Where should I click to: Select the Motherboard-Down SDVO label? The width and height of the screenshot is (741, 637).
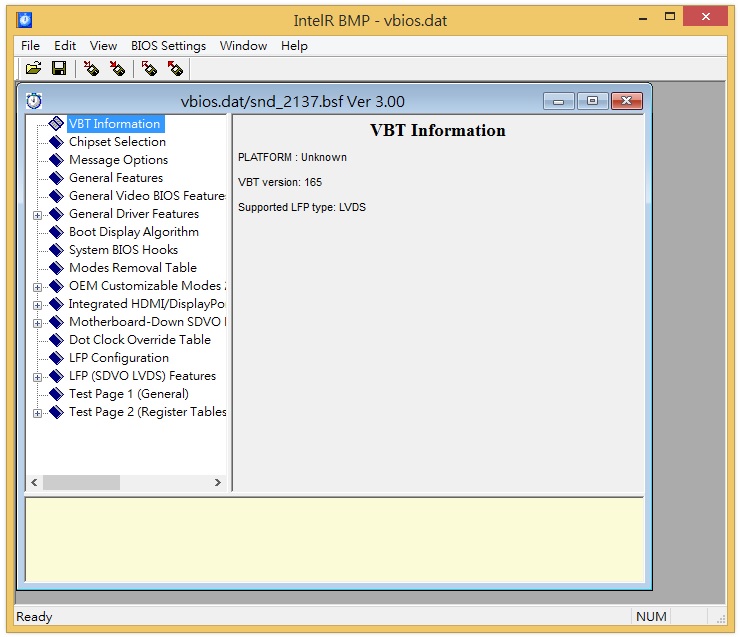click(147, 322)
